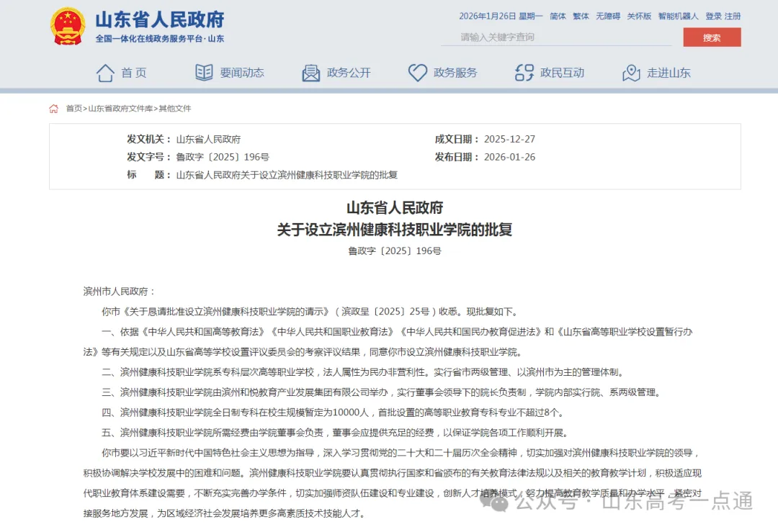Click the book icon beside 要闻动态
This screenshot has height=532, width=778.
pos(204,73)
